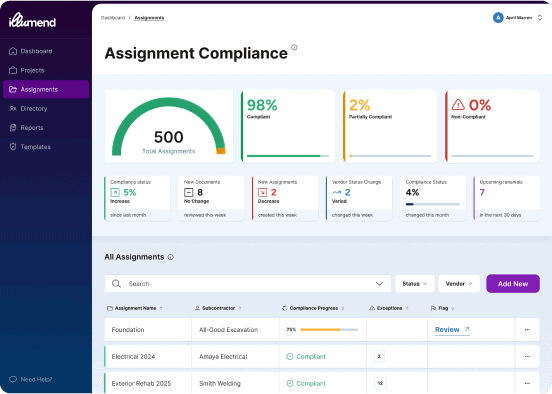
Task: Open the Status filter dropdown
Action: point(415,284)
